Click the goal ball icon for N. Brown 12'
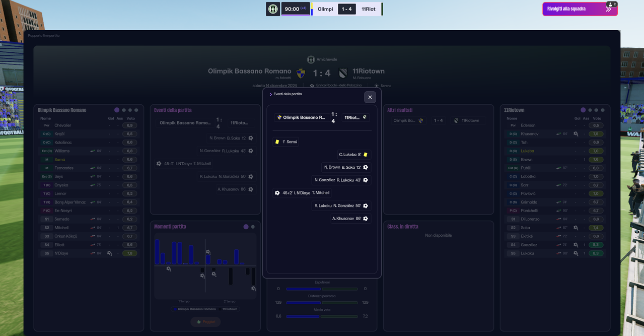This screenshot has height=336, width=644. (x=366, y=167)
